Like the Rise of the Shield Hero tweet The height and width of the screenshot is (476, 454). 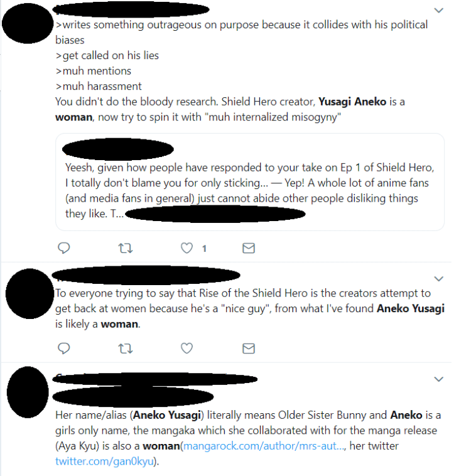click(x=186, y=347)
